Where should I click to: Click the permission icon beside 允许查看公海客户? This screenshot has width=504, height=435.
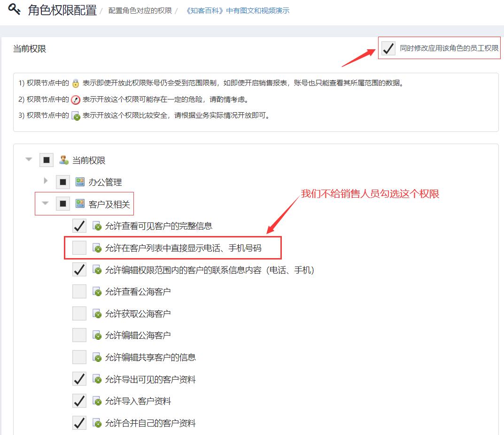[97, 292]
